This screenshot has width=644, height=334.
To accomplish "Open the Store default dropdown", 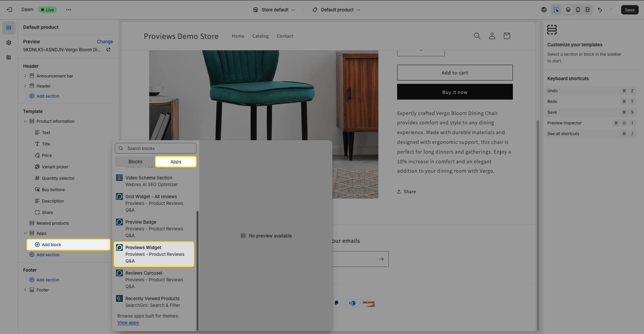I will pos(274,10).
